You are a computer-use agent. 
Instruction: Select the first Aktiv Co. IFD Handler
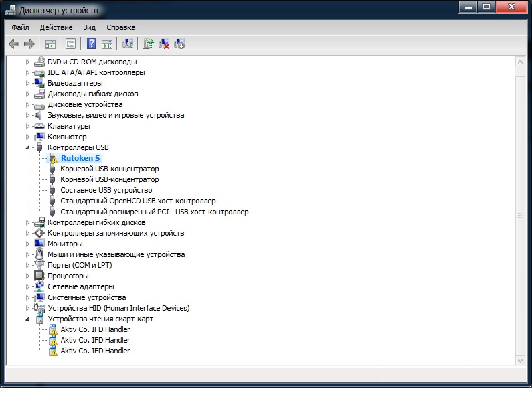pos(95,329)
